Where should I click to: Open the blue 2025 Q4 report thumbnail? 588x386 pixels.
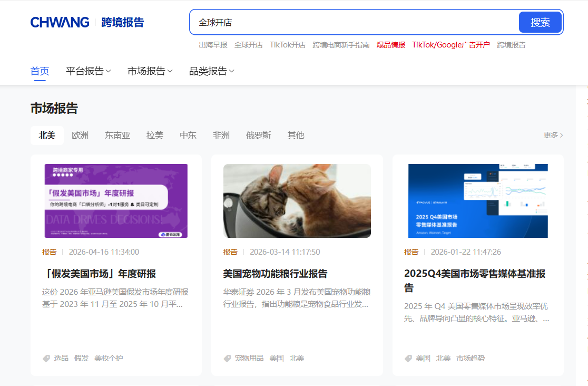pos(478,201)
